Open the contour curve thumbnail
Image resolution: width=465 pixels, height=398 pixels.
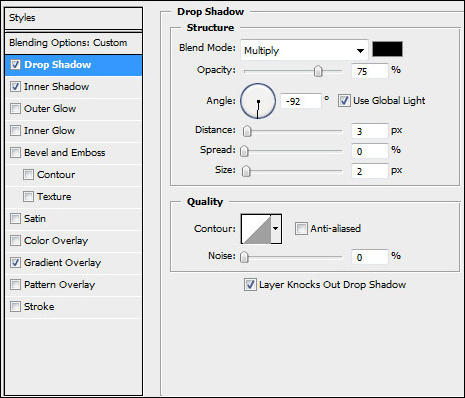[256, 229]
